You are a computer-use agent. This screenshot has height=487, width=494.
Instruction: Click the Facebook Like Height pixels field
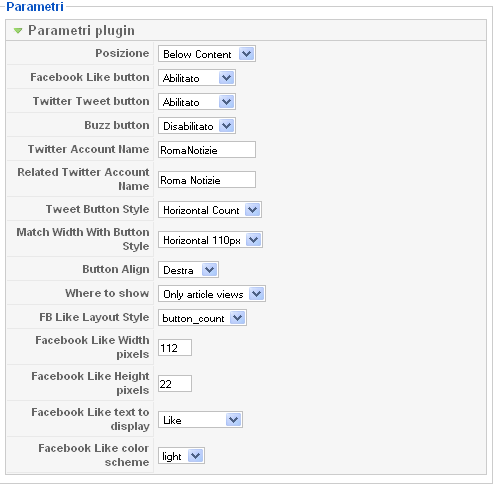175,384
